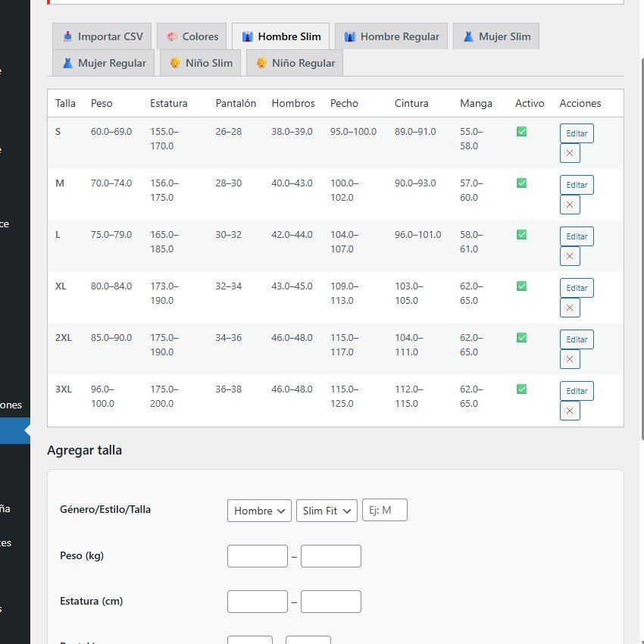Delete the M size row

click(x=570, y=205)
